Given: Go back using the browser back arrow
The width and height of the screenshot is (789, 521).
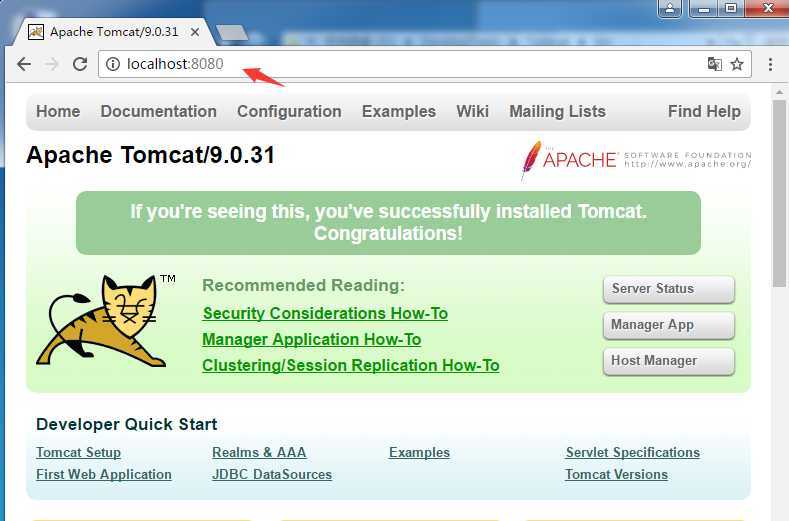Looking at the screenshot, I should (24, 64).
